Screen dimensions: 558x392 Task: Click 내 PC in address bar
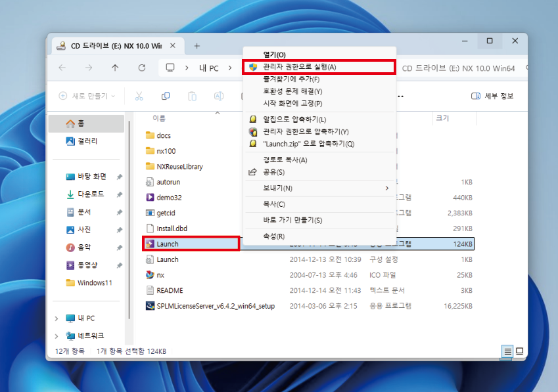(208, 68)
